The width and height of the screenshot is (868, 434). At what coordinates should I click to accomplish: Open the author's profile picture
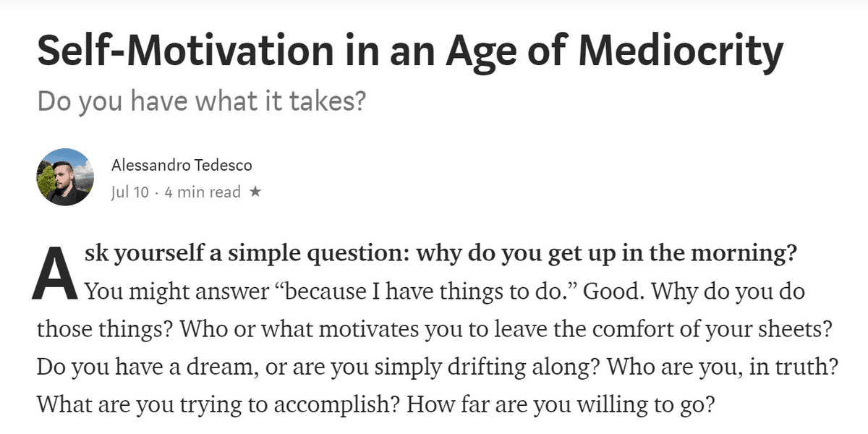click(x=65, y=177)
